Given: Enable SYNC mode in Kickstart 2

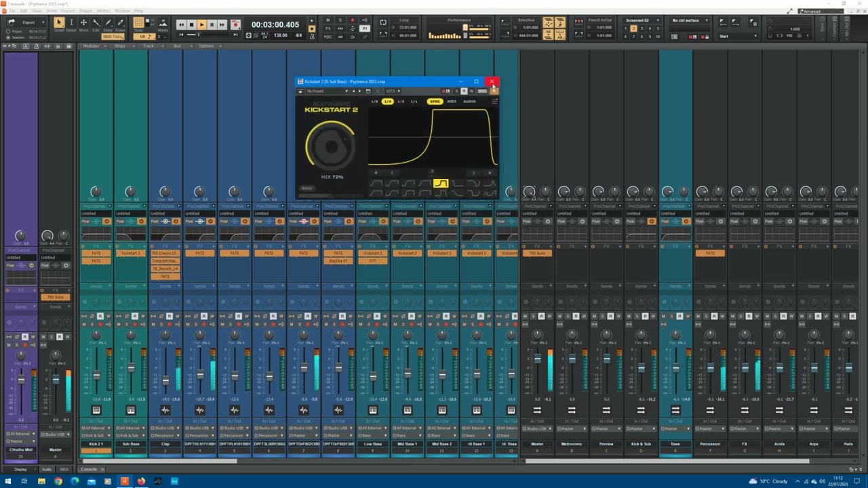Looking at the screenshot, I should [x=435, y=102].
